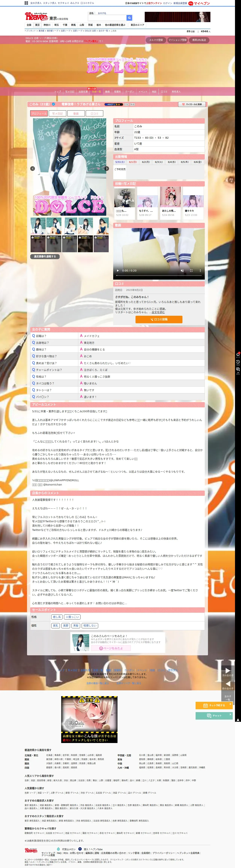Click the 喫煙しない trait tag
The width and height of the screenshot is (241, 868).
[90, 625]
